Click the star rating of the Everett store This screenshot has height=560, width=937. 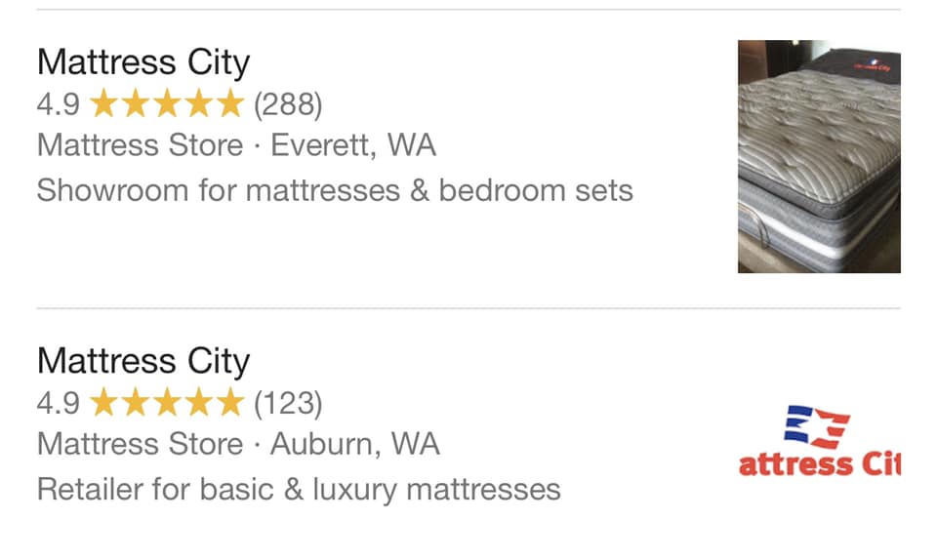point(167,103)
